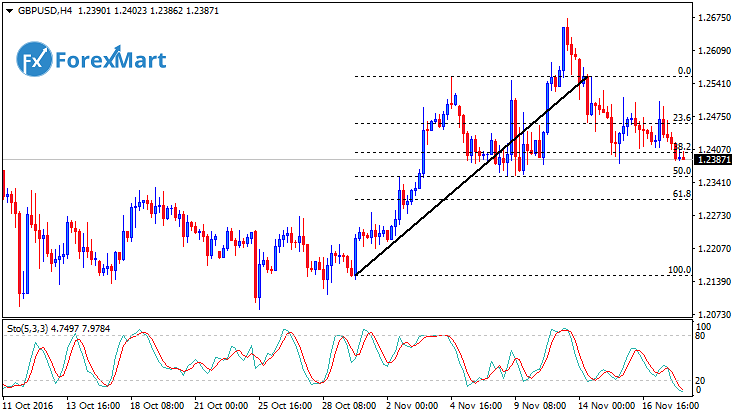Click the 61.8 Fibonacci retracement label

(682, 194)
